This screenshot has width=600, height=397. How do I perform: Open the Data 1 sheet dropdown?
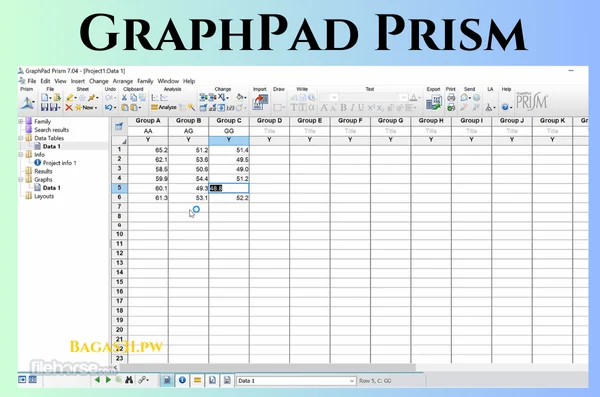[352, 381]
